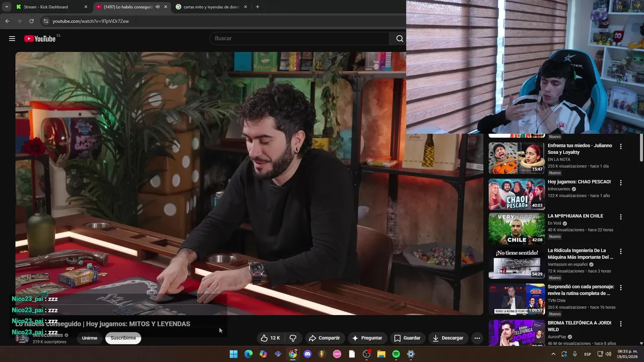Click the EN LA NOTA channel name

coord(559,159)
